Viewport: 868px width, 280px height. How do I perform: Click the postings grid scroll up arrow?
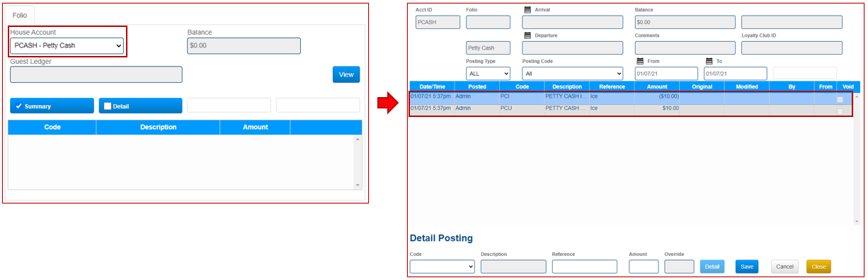tap(857, 96)
